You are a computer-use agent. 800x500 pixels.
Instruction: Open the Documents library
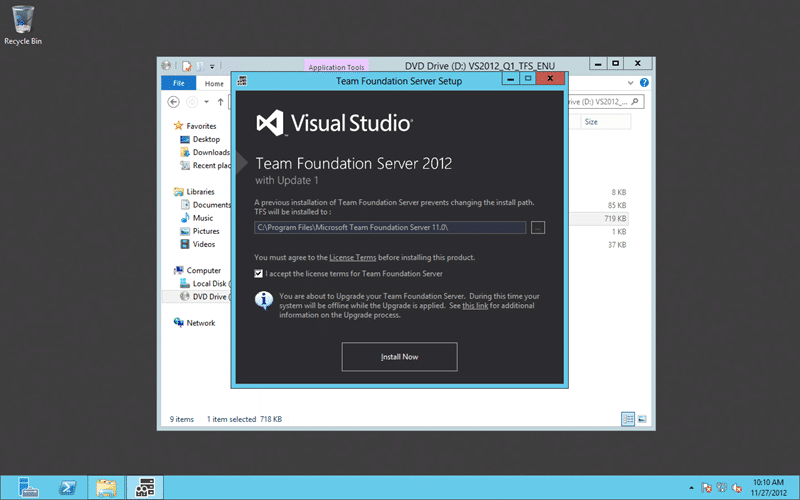pos(206,205)
